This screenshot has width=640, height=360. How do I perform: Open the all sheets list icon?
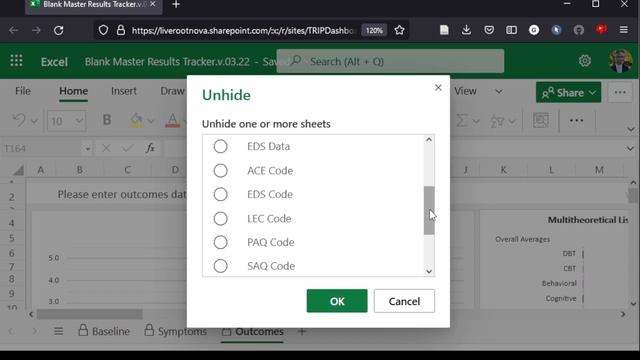click(x=59, y=331)
